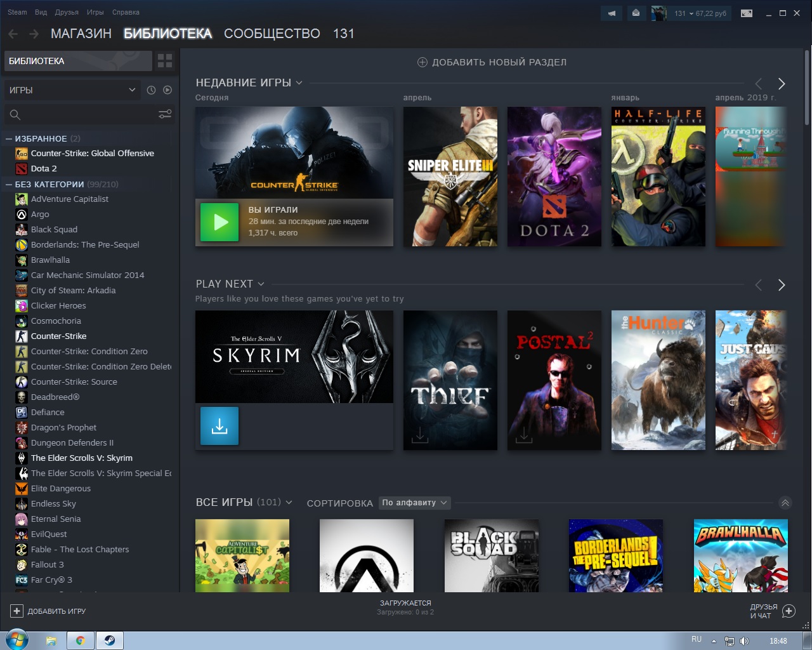The width and height of the screenshot is (812, 650).
Task: Go to the МАГАЗИН tab
Action: click(81, 34)
